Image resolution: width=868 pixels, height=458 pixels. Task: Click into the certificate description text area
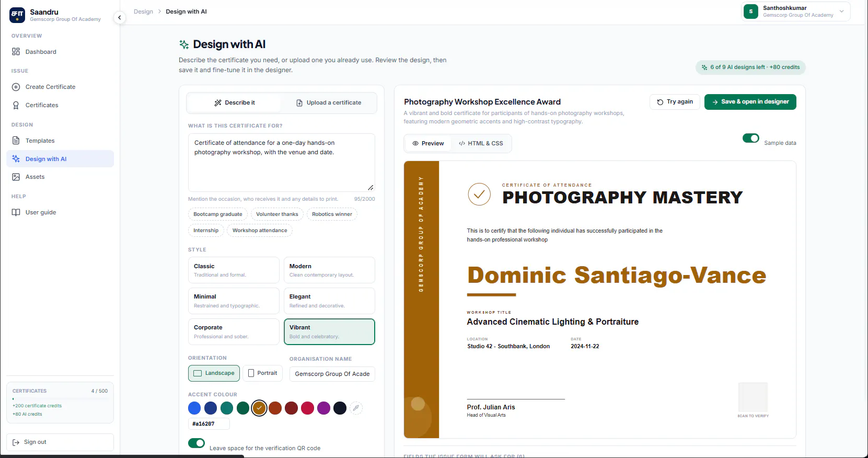281,163
